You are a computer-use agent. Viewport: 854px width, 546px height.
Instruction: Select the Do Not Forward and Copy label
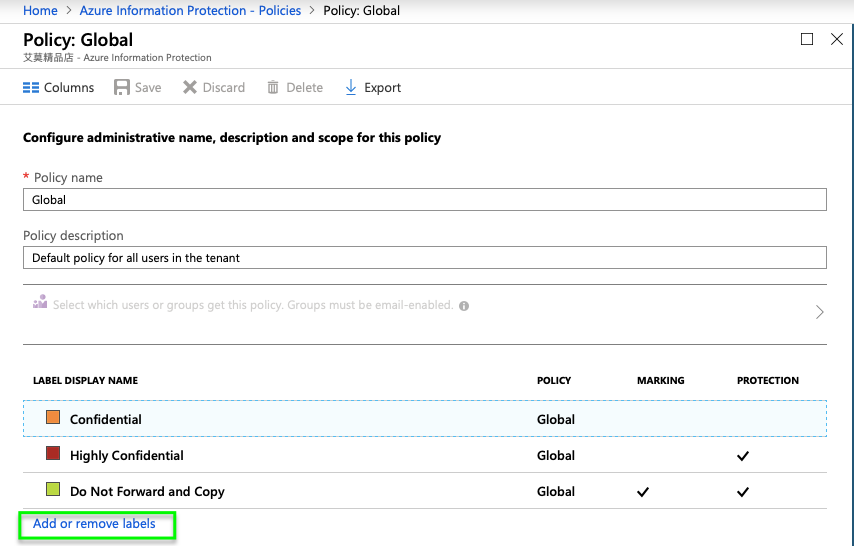pos(147,492)
